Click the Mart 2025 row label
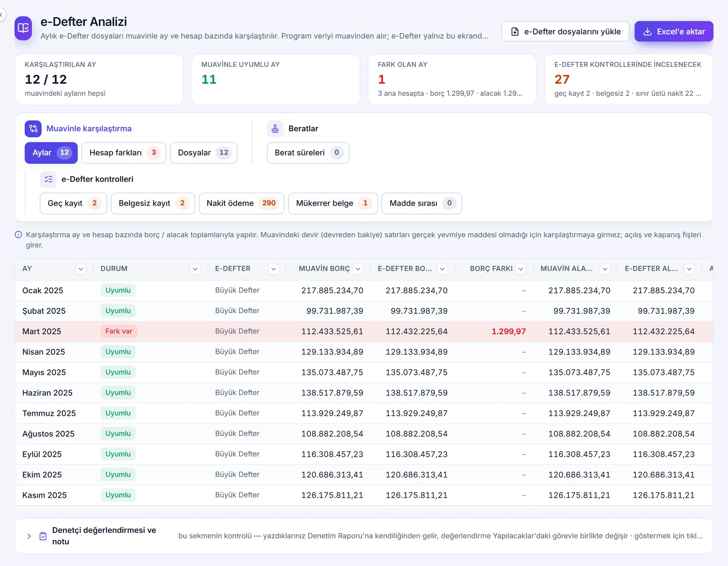The height and width of the screenshot is (566, 728). point(42,331)
